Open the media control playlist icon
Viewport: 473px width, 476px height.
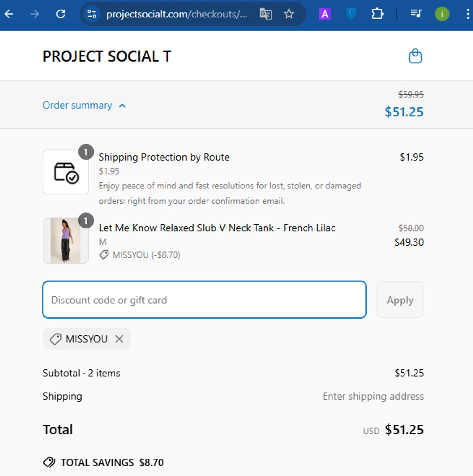416,14
